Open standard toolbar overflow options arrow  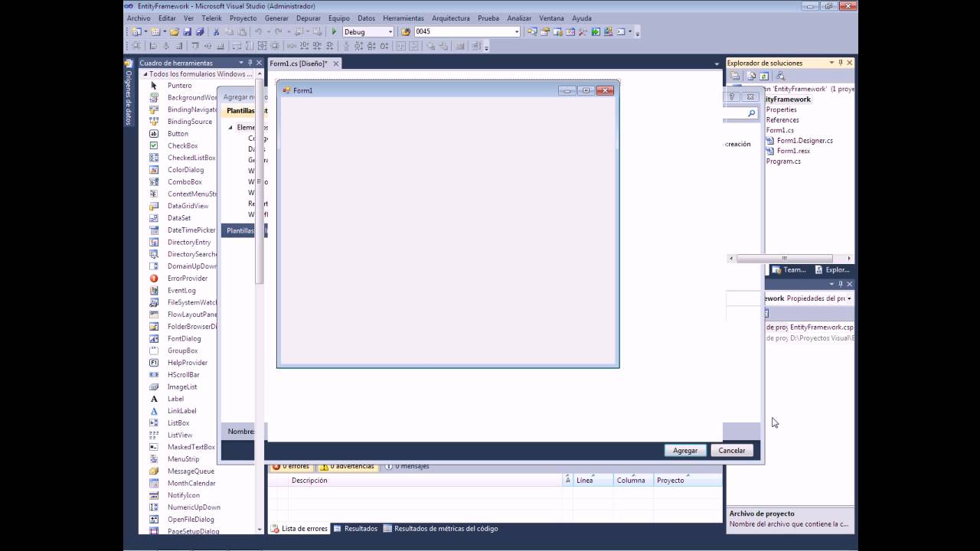pos(637,33)
